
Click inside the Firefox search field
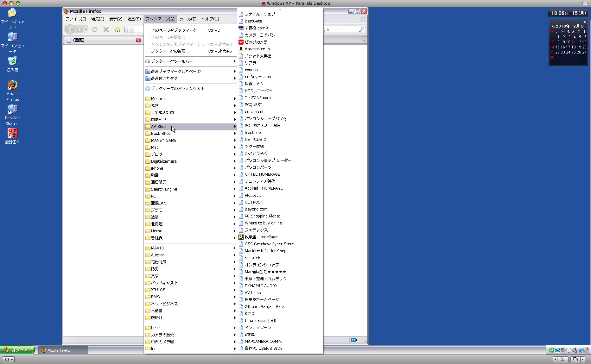click(x=340, y=29)
